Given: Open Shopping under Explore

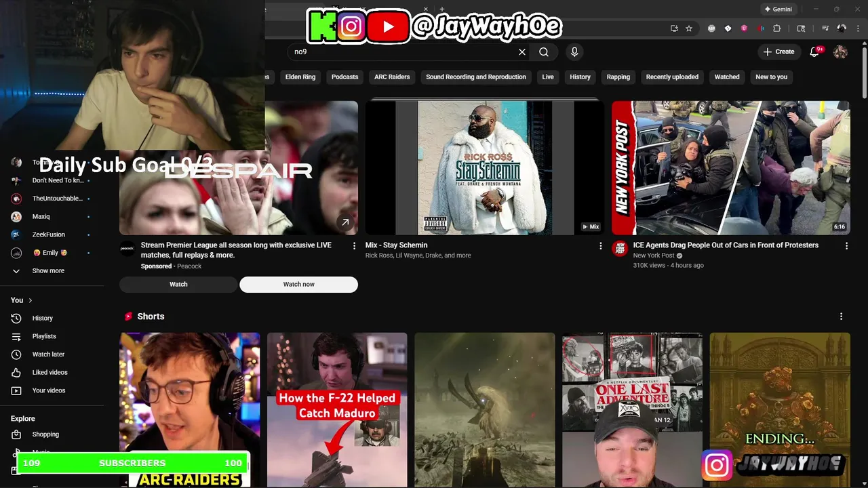Looking at the screenshot, I should point(52,434).
